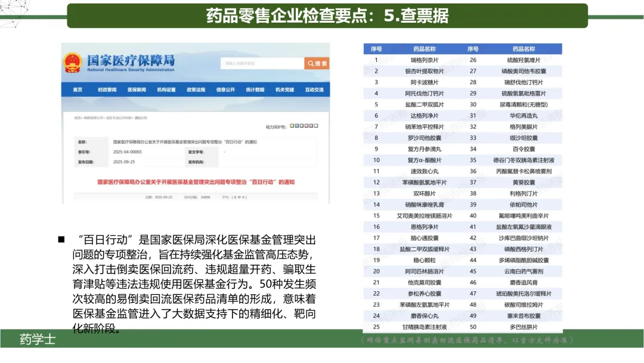Click the drug name 速效救心丸

click(x=425, y=171)
